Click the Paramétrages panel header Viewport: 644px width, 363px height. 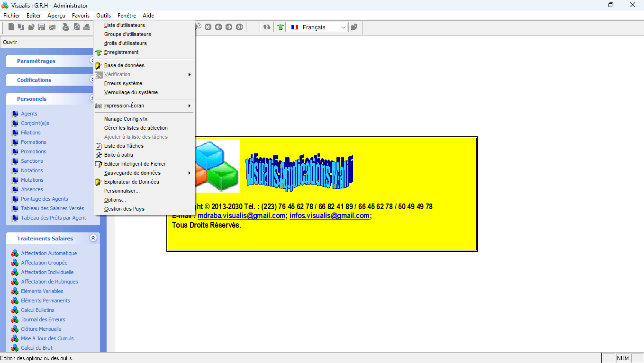pos(50,61)
